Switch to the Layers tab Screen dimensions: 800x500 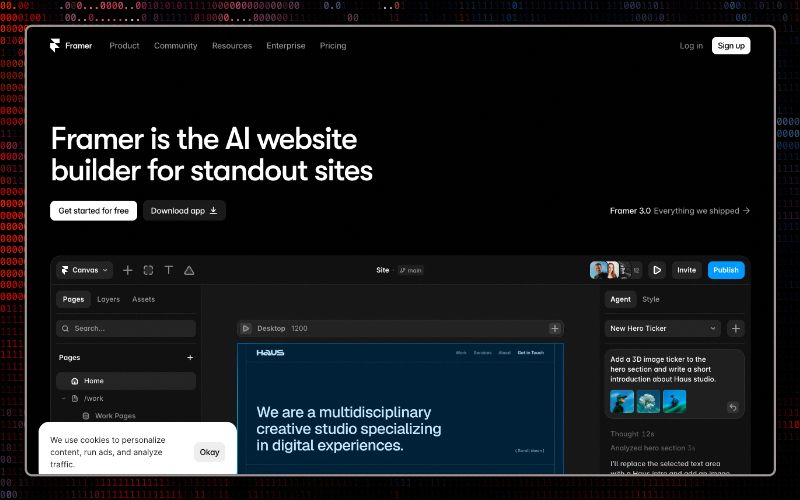[108, 299]
